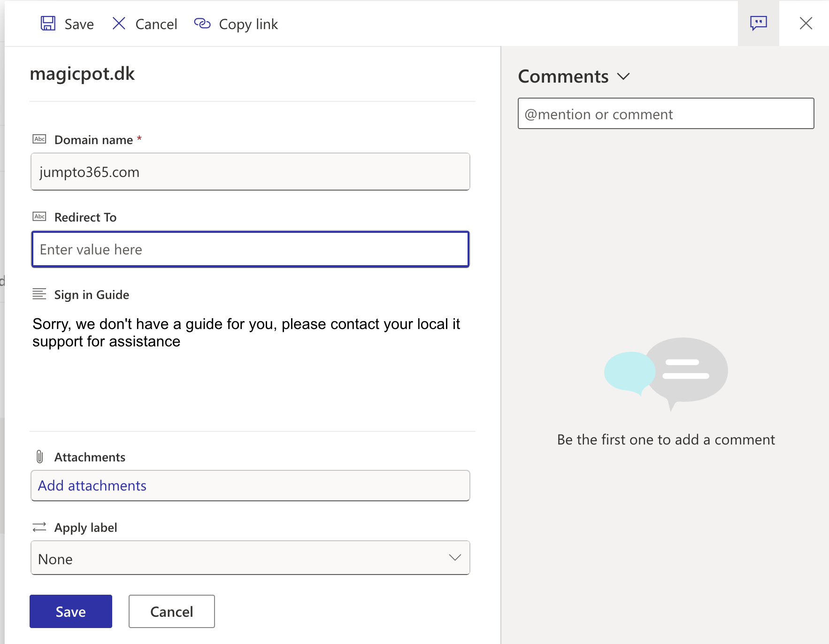This screenshot has height=644, width=829.
Task: Close the item form panel
Action: (806, 23)
